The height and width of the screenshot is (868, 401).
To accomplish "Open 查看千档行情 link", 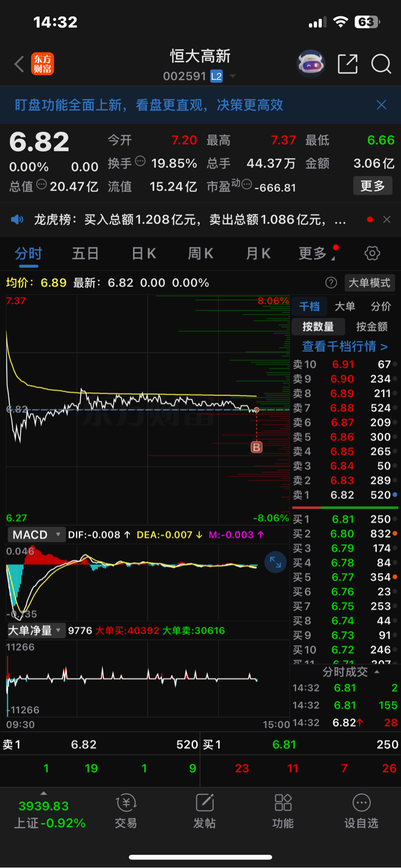I will point(345,347).
